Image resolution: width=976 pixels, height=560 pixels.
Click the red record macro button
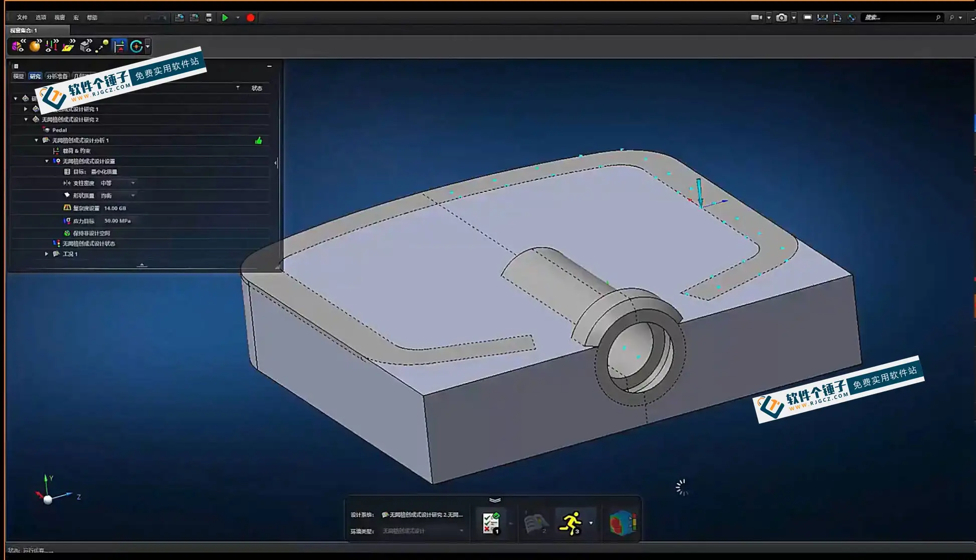(251, 18)
